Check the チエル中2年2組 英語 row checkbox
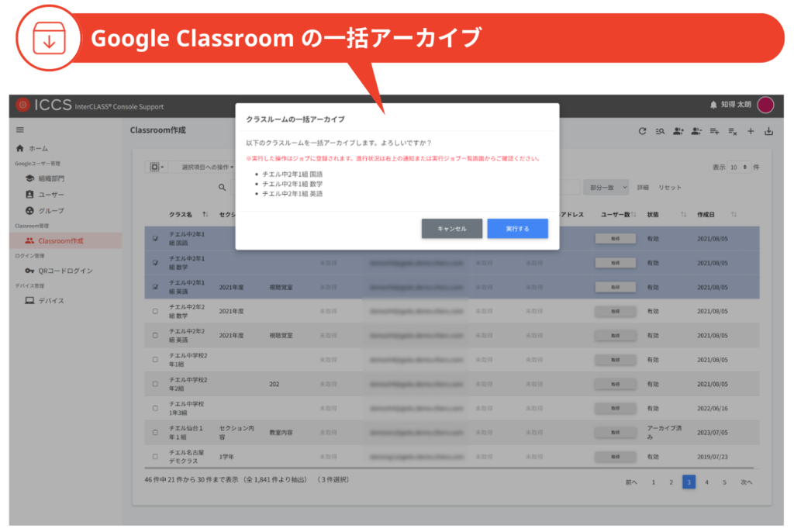 pyautogui.click(x=155, y=336)
